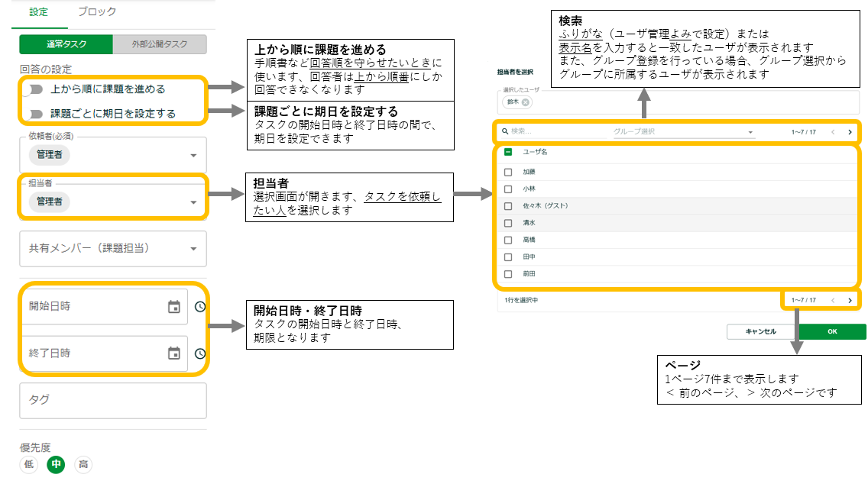Image resolution: width=868 pixels, height=484 pixels.
Task: Toggle 課題ごとに期日を設定する switch
Action: 34,114
